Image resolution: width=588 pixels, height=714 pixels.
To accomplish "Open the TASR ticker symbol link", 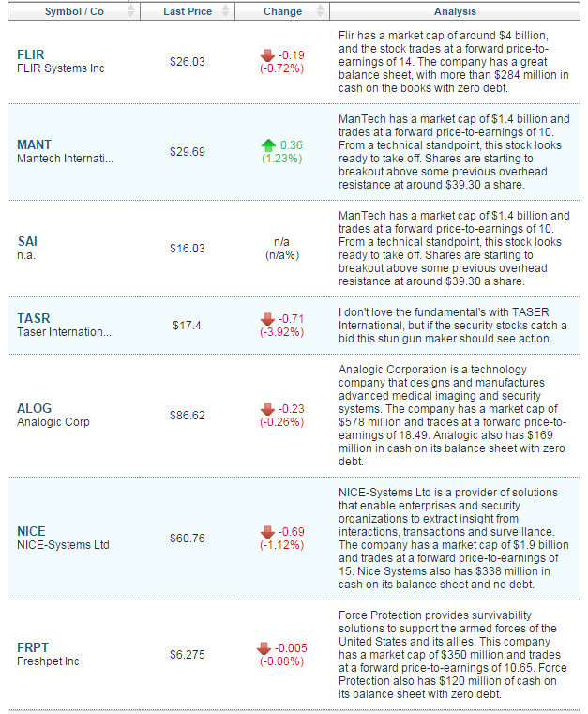I will pos(34,319).
